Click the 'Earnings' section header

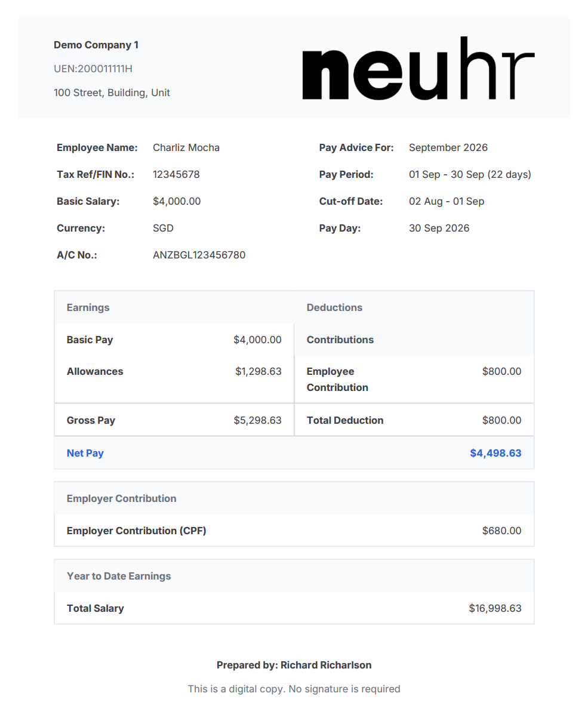click(88, 307)
